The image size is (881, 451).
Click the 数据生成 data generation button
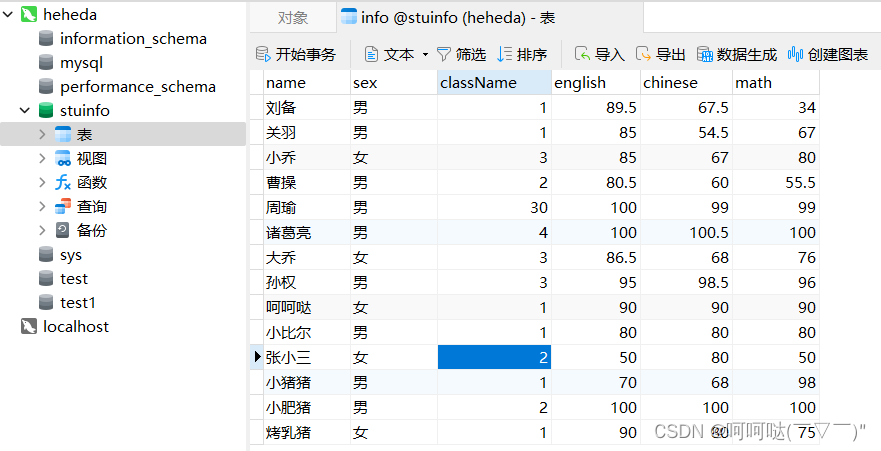(x=737, y=54)
